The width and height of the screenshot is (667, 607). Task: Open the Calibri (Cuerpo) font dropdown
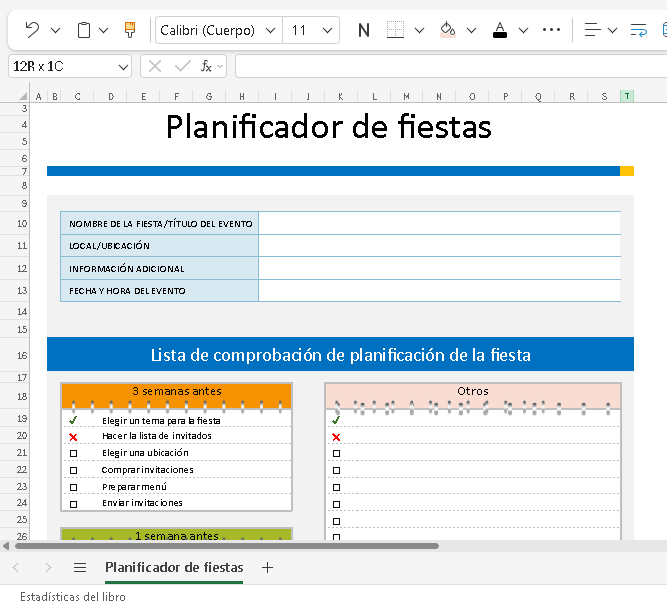pyautogui.click(x=218, y=30)
